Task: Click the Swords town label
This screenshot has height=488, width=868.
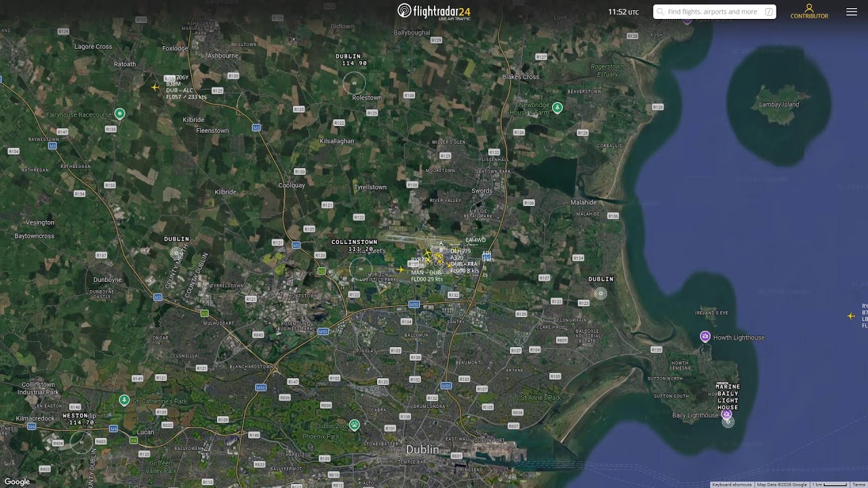Action: click(x=482, y=191)
